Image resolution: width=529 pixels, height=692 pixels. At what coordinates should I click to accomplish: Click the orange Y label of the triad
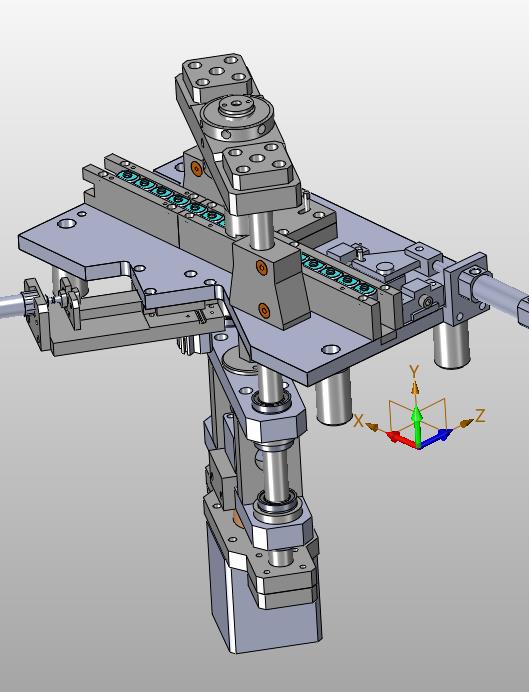coord(414,372)
